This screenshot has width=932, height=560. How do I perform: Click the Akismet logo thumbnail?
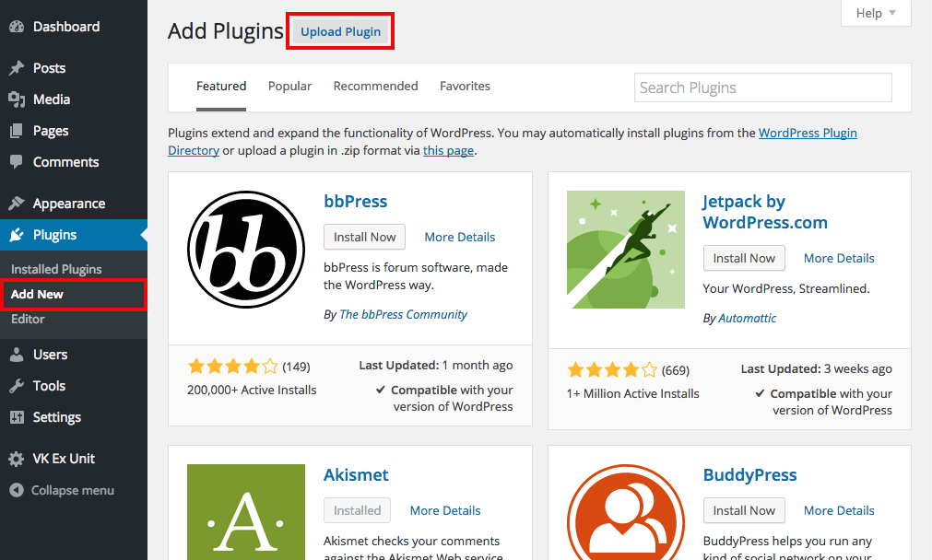pos(246,512)
